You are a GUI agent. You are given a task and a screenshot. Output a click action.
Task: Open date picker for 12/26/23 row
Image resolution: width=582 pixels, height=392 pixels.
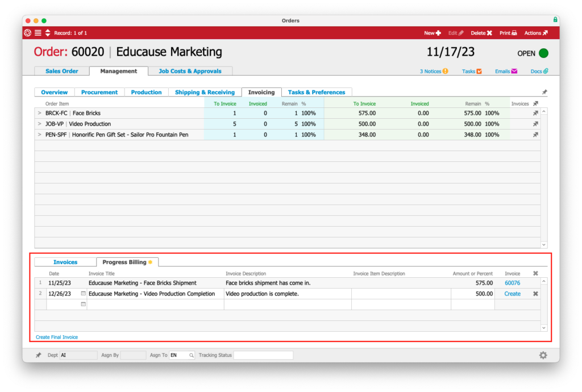point(84,294)
